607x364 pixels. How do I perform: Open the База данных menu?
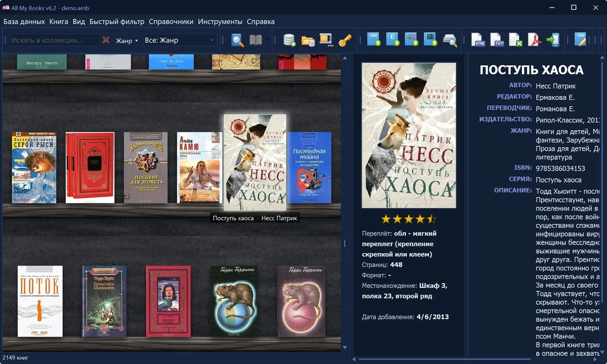pyautogui.click(x=24, y=22)
